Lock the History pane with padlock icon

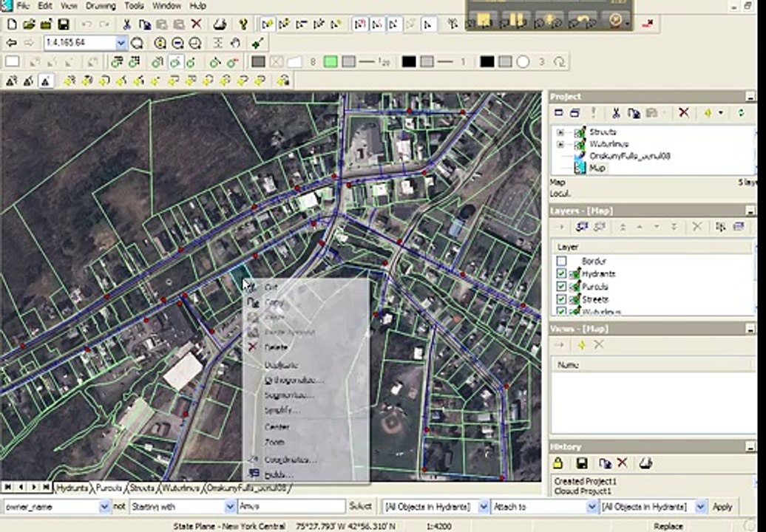pos(558,463)
